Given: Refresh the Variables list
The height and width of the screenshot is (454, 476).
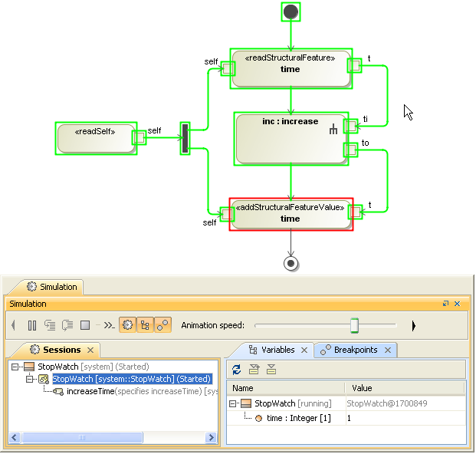Looking at the screenshot, I should pos(236,369).
